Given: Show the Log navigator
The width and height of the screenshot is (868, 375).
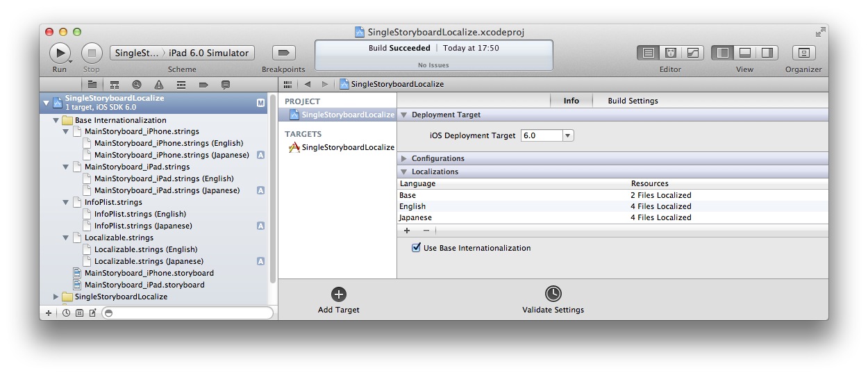Looking at the screenshot, I should point(226,85).
